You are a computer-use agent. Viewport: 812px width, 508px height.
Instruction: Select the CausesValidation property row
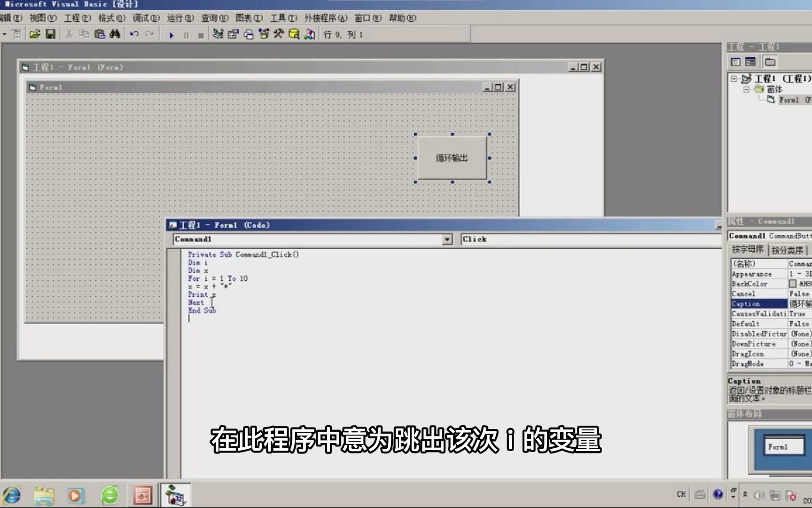tap(771, 314)
